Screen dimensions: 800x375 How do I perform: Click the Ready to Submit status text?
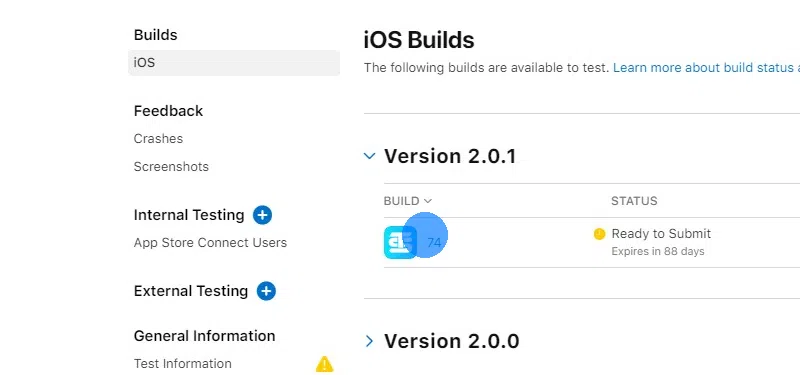tap(661, 234)
